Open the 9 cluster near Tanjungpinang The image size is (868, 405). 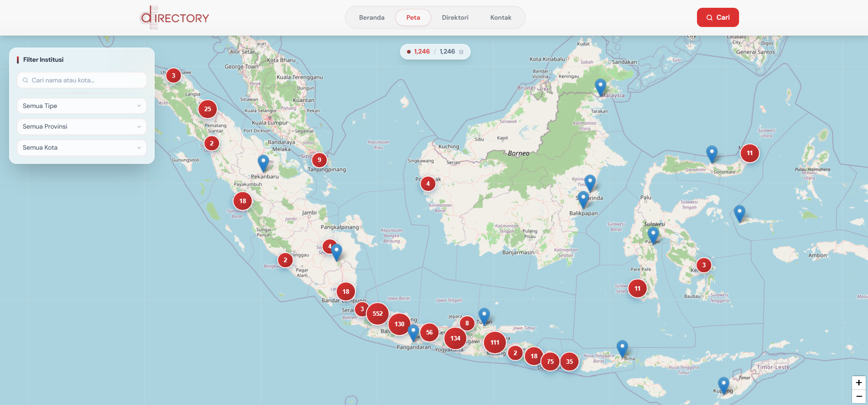point(319,160)
